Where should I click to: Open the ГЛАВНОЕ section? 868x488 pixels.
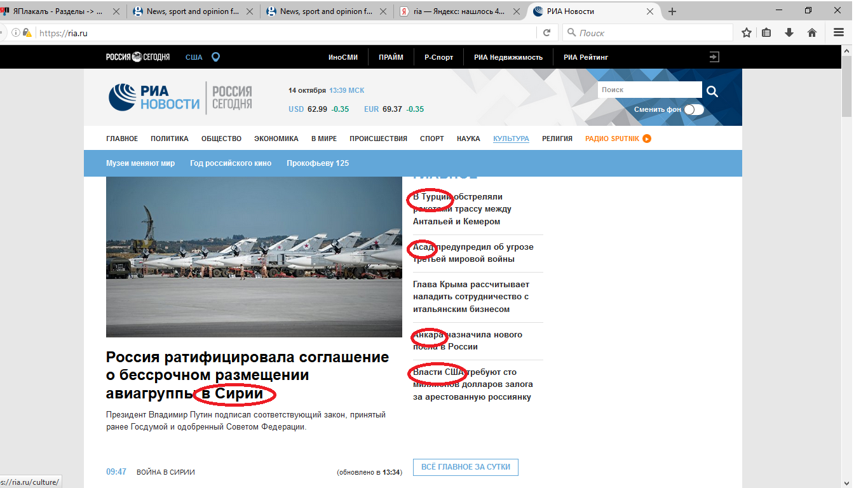[x=122, y=139]
